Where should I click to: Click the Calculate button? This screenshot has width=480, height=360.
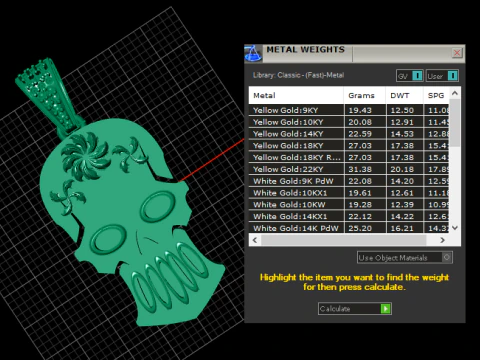coord(355,309)
